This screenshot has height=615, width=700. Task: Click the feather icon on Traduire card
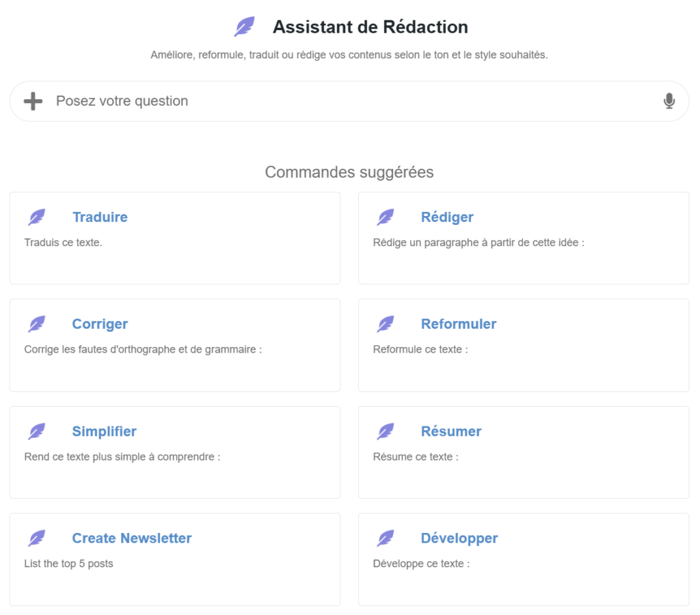pyautogui.click(x=37, y=217)
